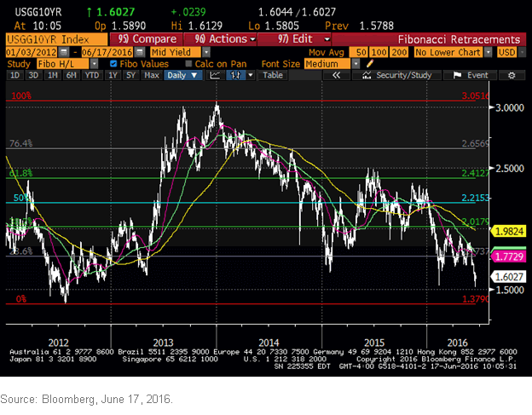The width and height of the screenshot is (532, 415).
Task: Click the 95) Compare button
Action: tap(147, 39)
